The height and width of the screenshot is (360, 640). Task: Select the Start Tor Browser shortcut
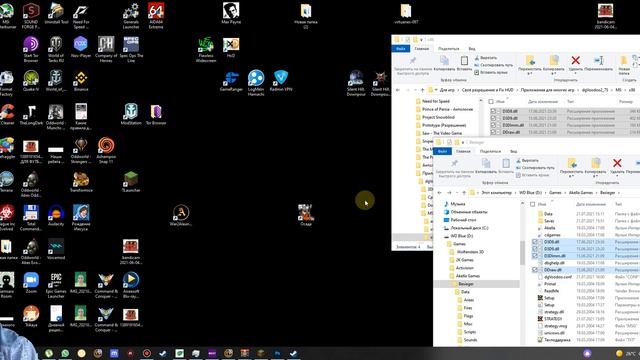tap(31, 49)
